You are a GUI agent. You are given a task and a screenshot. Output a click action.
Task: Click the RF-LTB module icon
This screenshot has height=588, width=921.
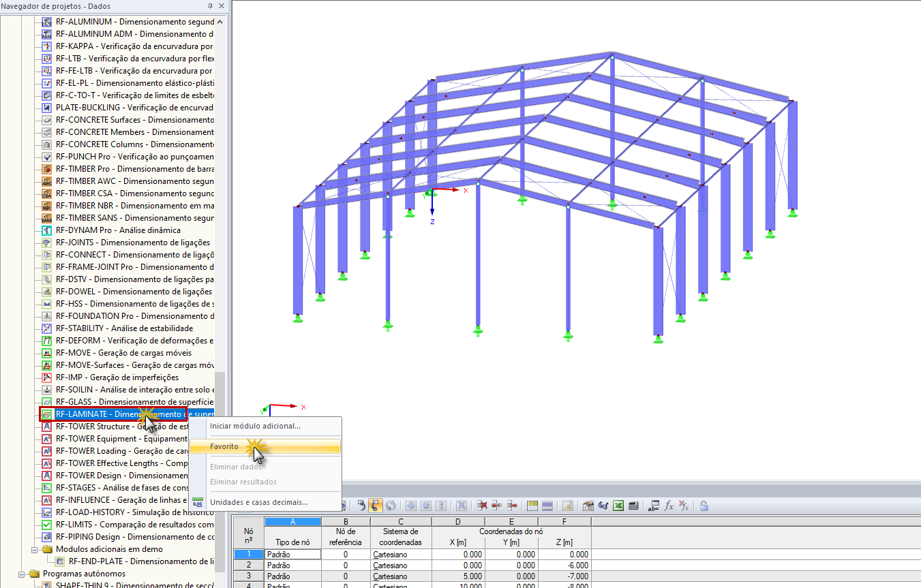point(47,59)
